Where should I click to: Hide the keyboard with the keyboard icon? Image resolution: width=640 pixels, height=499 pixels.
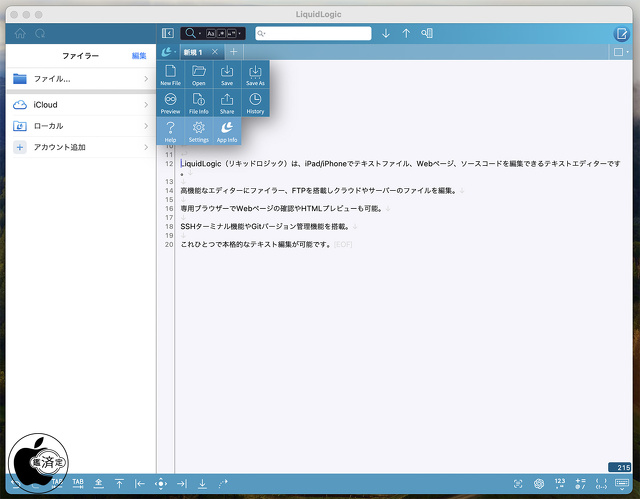click(x=622, y=484)
